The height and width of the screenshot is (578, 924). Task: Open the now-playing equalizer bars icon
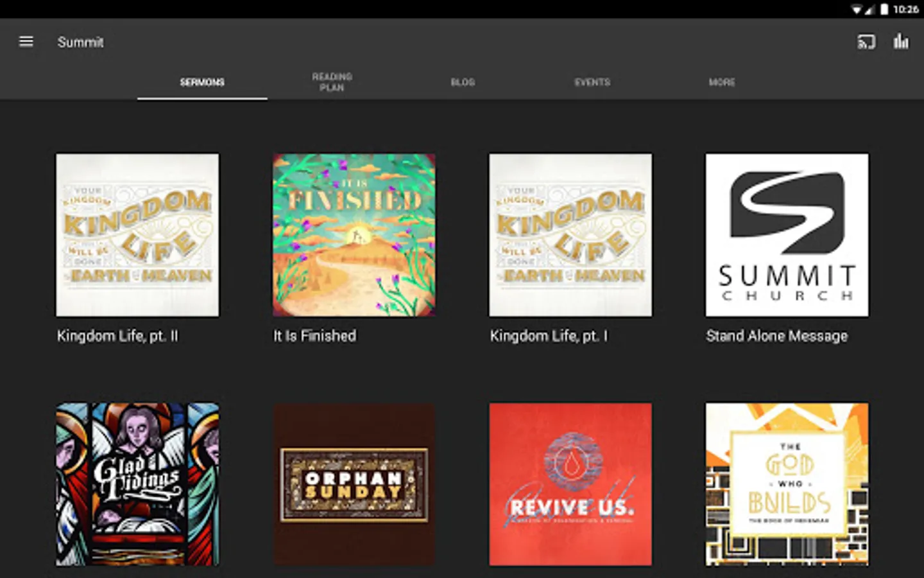tap(901, 42)
